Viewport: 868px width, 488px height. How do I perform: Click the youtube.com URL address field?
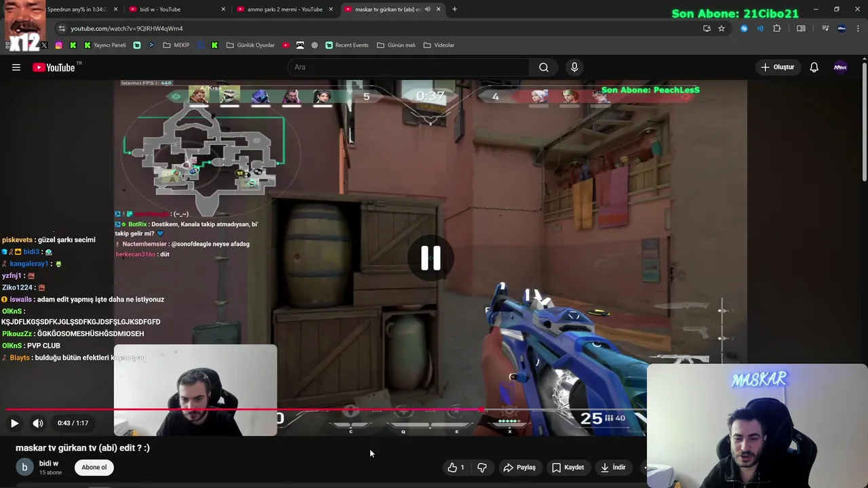point(380,28)
